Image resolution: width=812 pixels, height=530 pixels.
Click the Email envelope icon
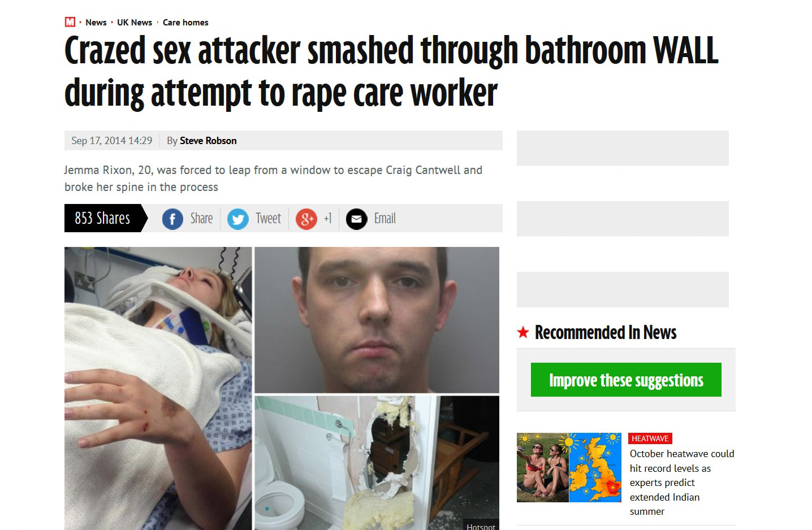pos(356,219)
